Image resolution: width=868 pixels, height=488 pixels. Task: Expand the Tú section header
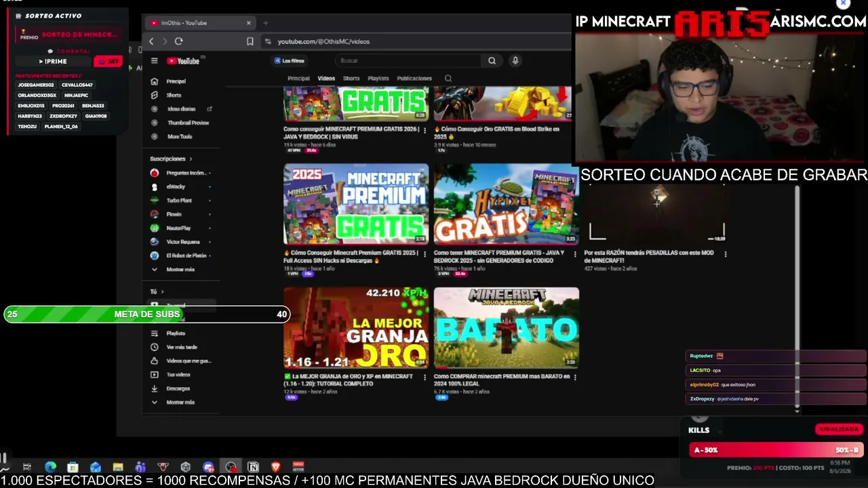coord(157,291)
